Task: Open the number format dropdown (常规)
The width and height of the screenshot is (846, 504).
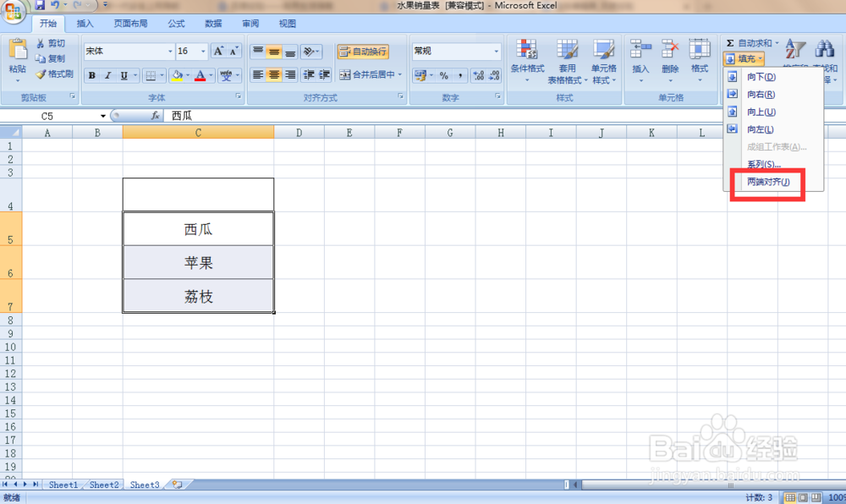Action: [497, 52]
